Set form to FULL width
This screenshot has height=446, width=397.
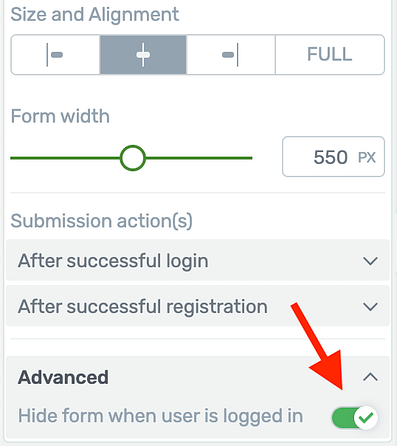(330, 55)
